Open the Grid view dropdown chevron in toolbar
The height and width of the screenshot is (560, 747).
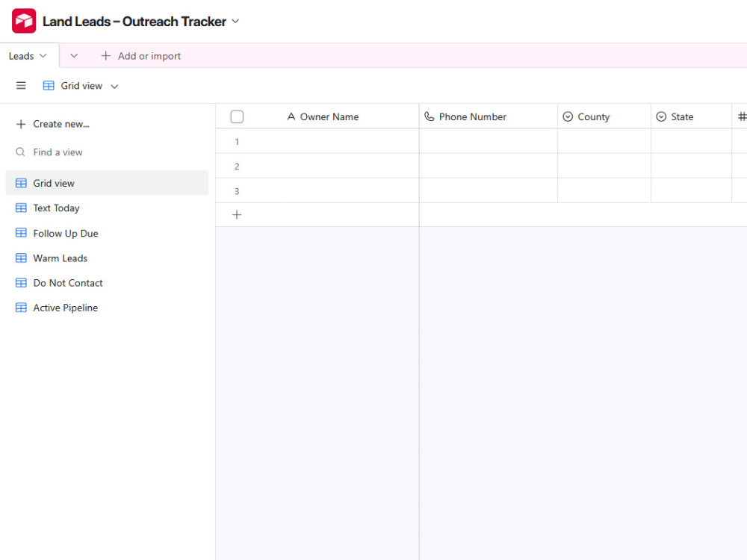114,87
